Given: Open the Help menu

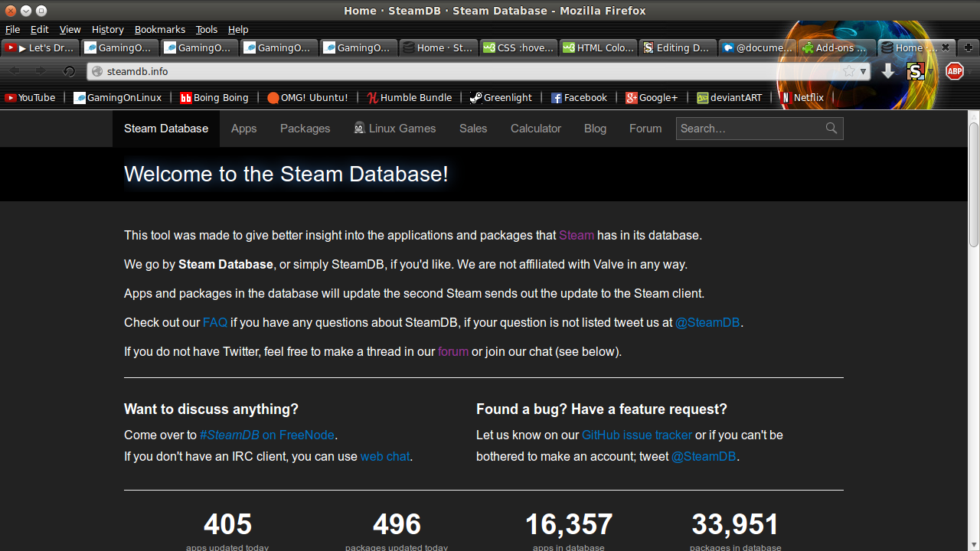Looking at the screenshot, I should [238, 29].
